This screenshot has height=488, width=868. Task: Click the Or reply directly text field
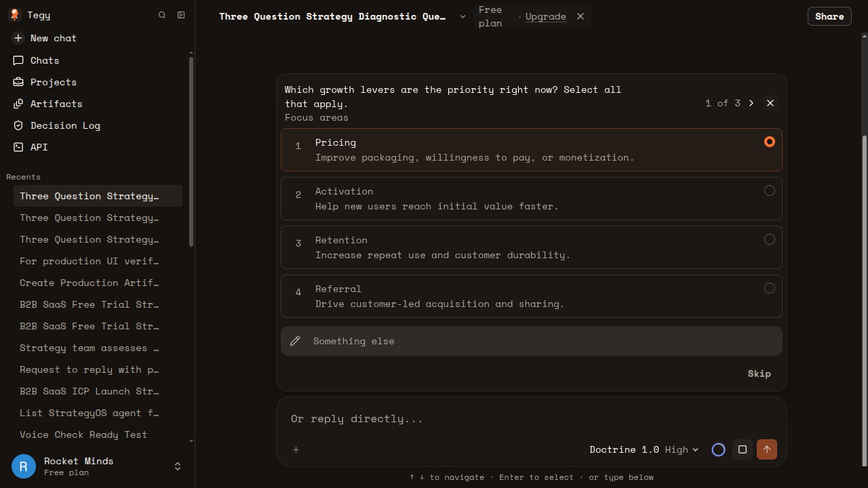click(532, 419)
